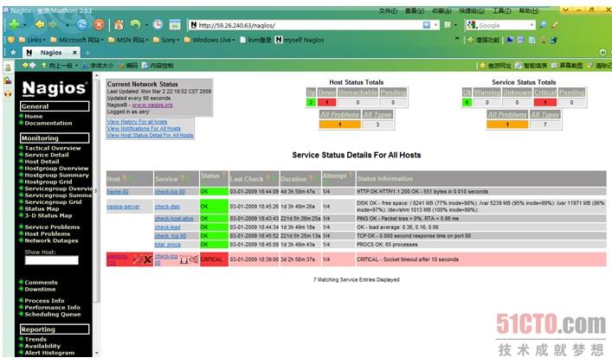Click the www.nagios.org link
The image size is (612, 364).
pyautogui.click(x=152, y=105)
